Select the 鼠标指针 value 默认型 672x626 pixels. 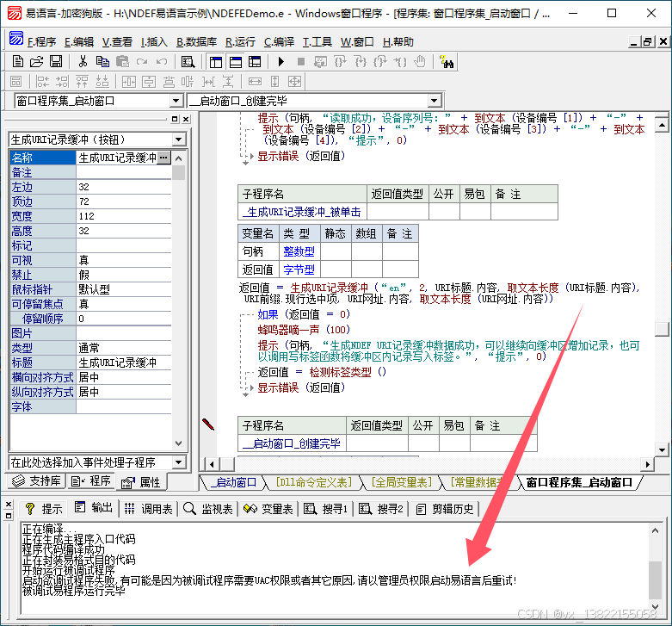124,289
